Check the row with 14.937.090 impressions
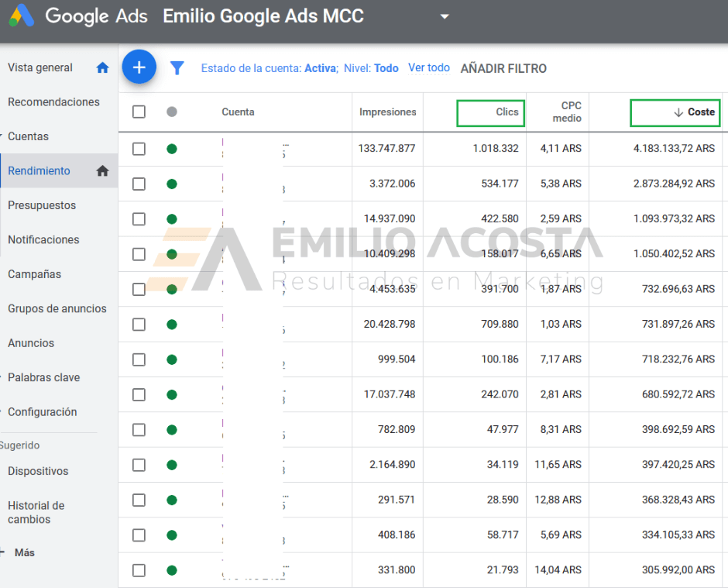 tap(139, 218)
